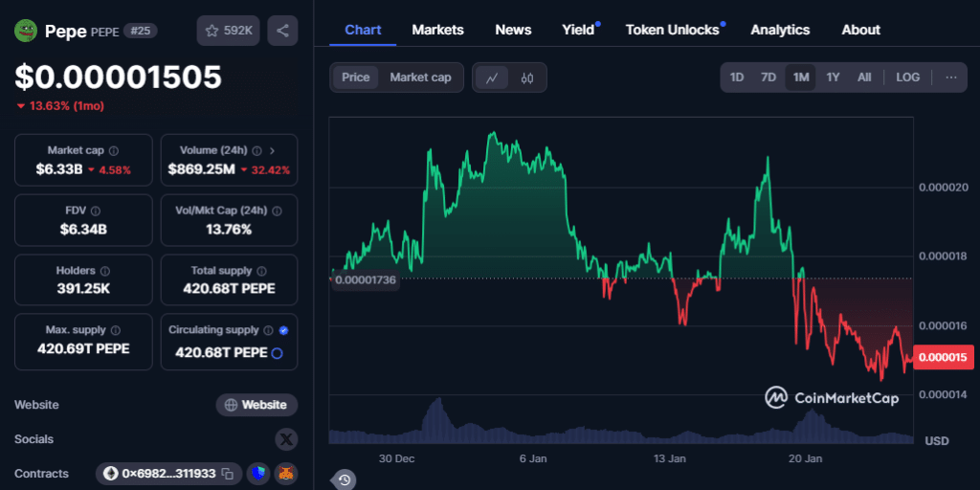Image resolution: width=980 pixels, height=490 pixels.
Task: Open the Markets tab
Action: (x=437, y=30)
